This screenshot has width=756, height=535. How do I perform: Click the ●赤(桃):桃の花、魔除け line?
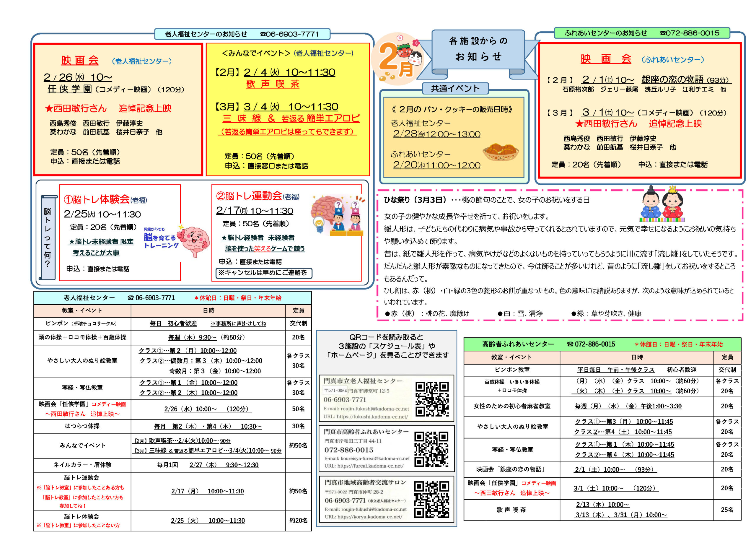pos(427,313)
